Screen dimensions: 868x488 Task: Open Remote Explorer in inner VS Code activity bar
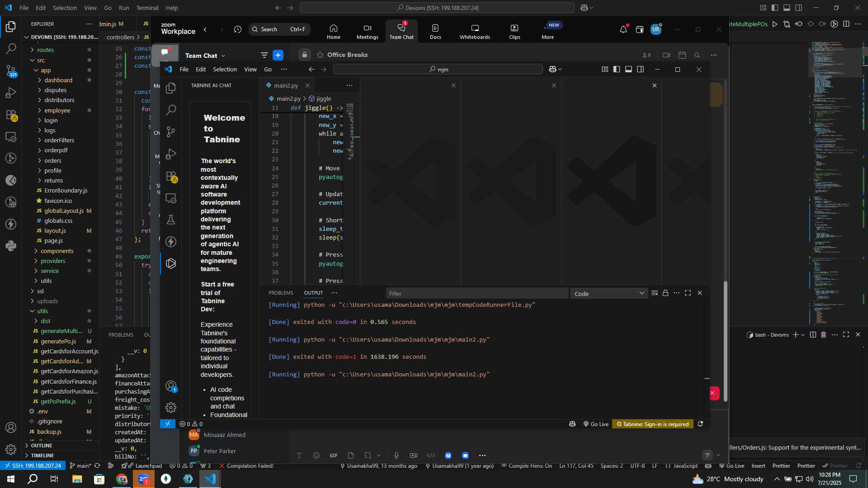pyautogui.click(x=171, y=198)
